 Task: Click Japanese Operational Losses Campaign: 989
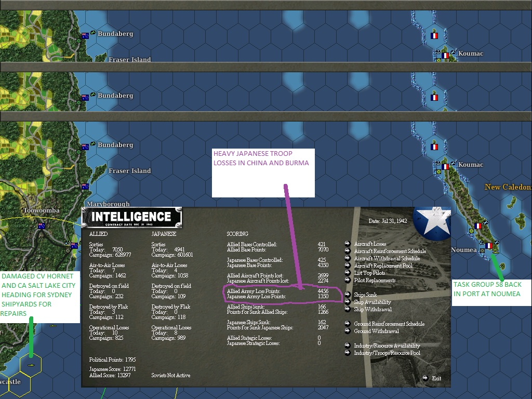[168, 338]
